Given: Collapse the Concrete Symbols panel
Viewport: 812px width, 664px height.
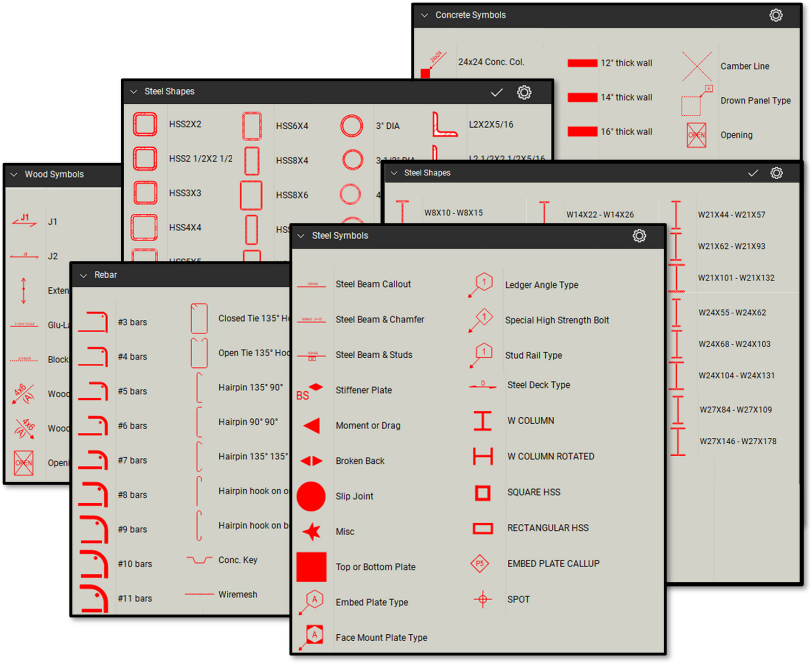Looking at the screenshot, I should click(x=424, y=16).
